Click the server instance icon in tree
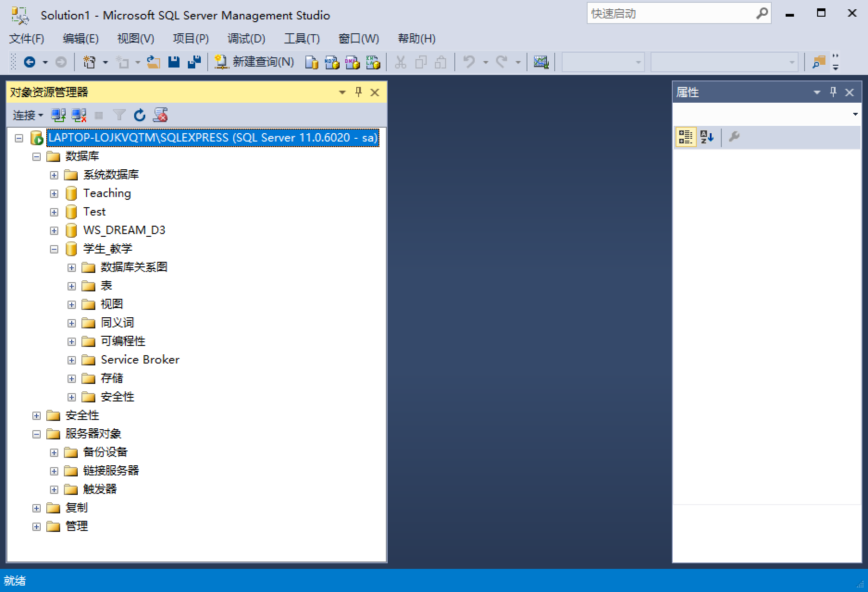The image size is (868, 592). pos(37,138)
